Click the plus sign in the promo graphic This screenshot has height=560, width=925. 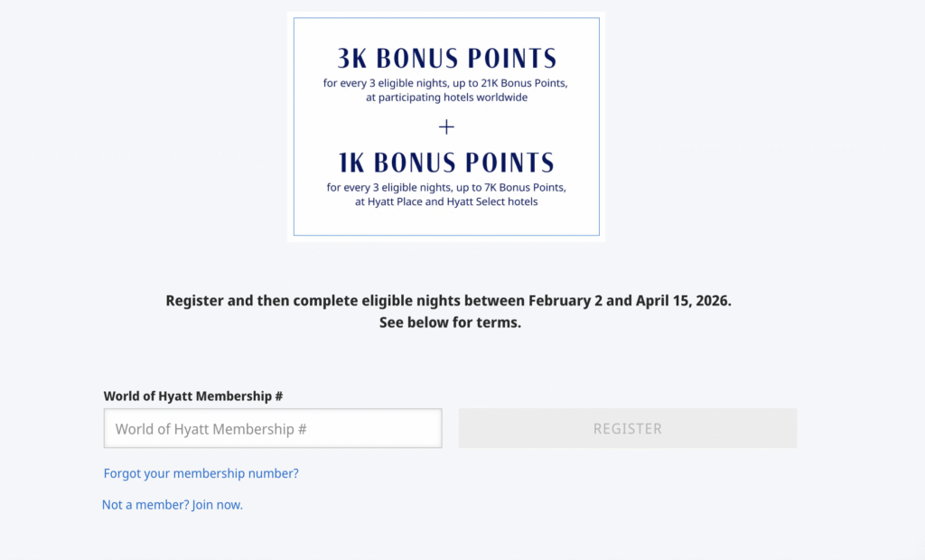click(x=445, y=127)
